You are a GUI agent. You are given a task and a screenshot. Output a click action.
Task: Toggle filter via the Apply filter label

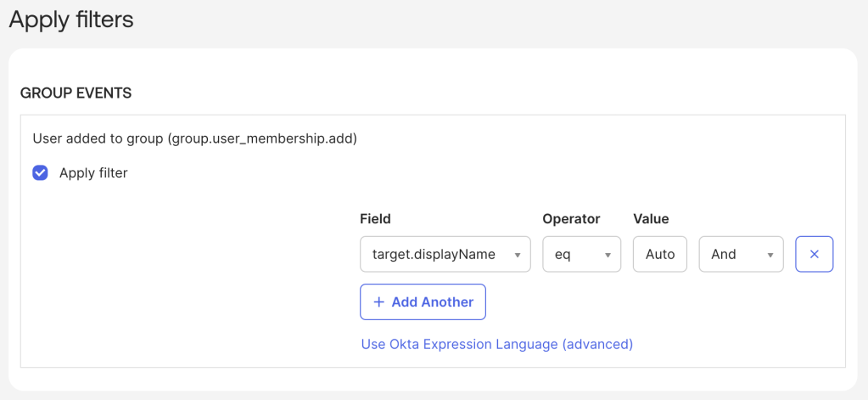click(x=93, y=173)
